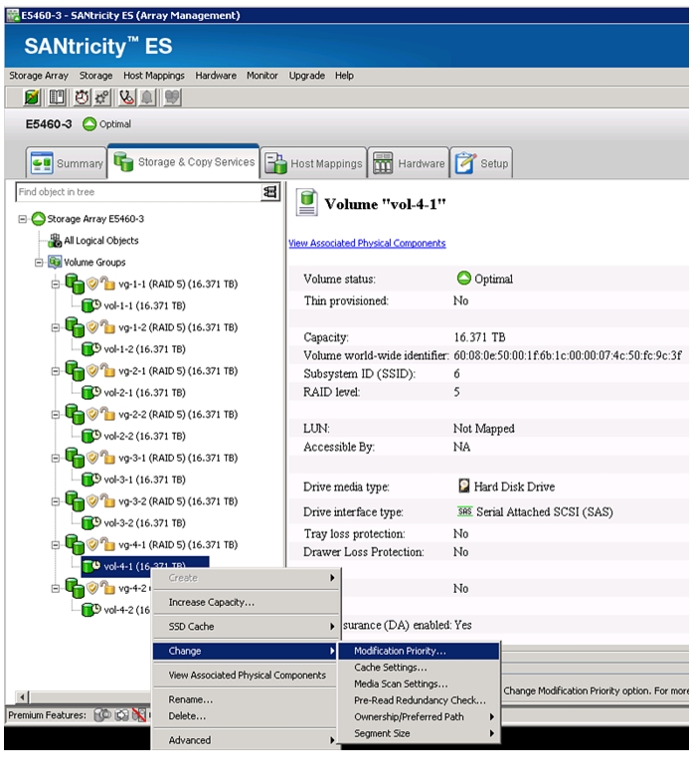Click the stethoscope toolbar icon
The image size is (691, 784).
(127, 97)
